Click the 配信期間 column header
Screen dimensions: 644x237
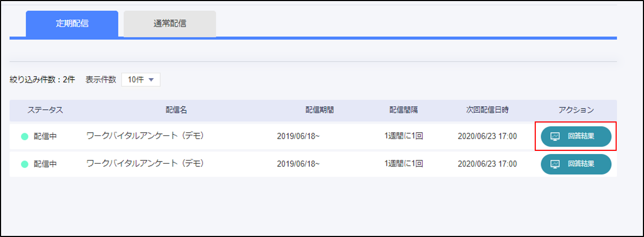320,110
